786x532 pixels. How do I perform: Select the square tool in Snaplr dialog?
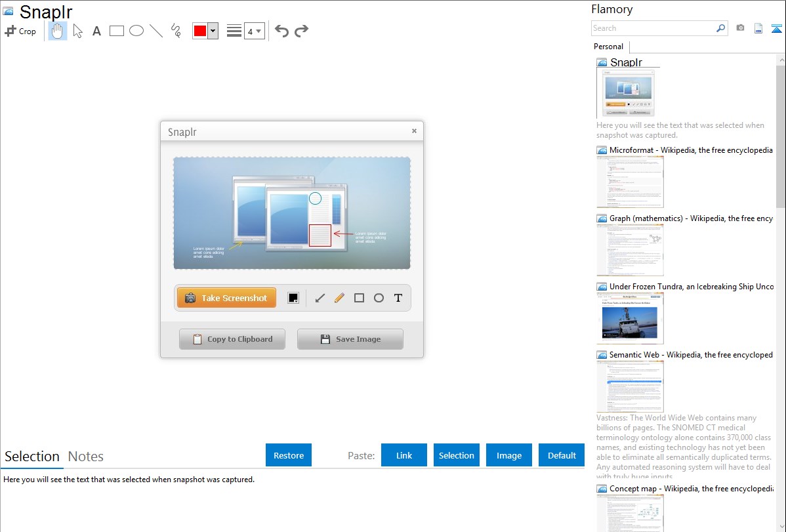point(359,298)
